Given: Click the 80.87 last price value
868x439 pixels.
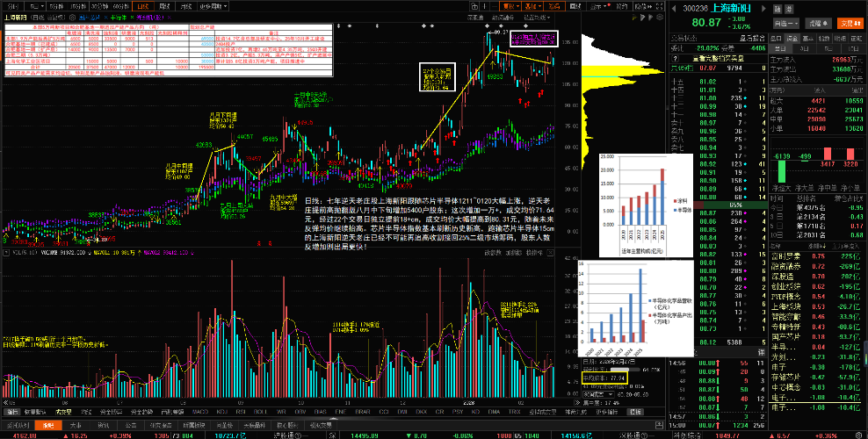Looking at the screenshot, I should click(x=706, y=23).
